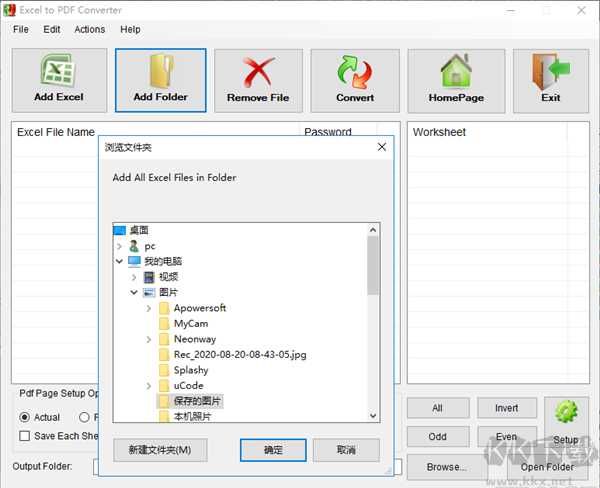The image size is (600, 488).
Task: Close the 浏览文件夹 dialog with X
Action: point(381,147)
